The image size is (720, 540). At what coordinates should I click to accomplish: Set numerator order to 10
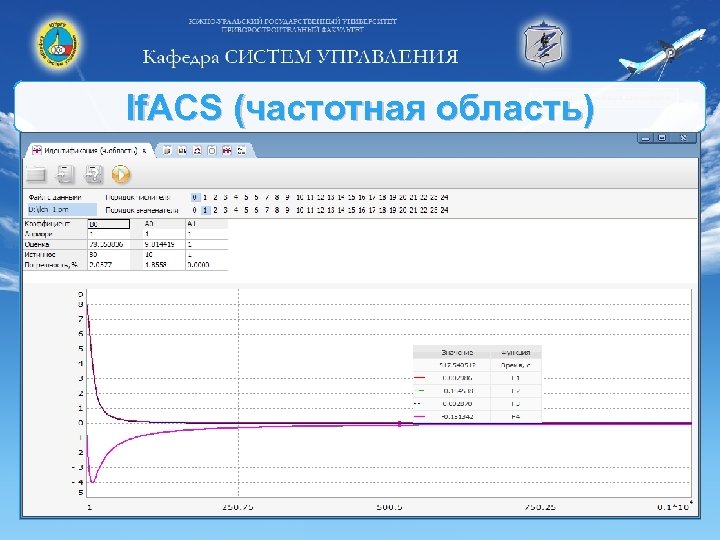click(299, 197)
